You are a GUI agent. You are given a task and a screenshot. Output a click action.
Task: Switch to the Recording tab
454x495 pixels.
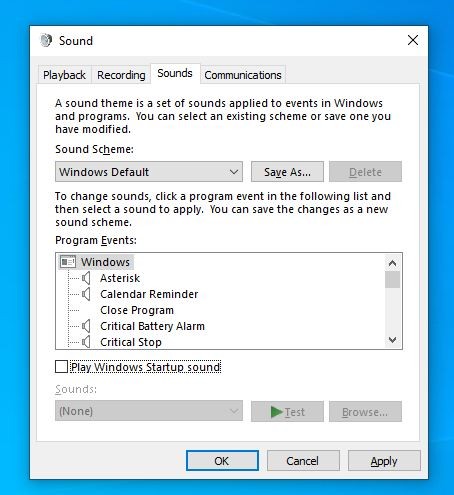(121, 75)
